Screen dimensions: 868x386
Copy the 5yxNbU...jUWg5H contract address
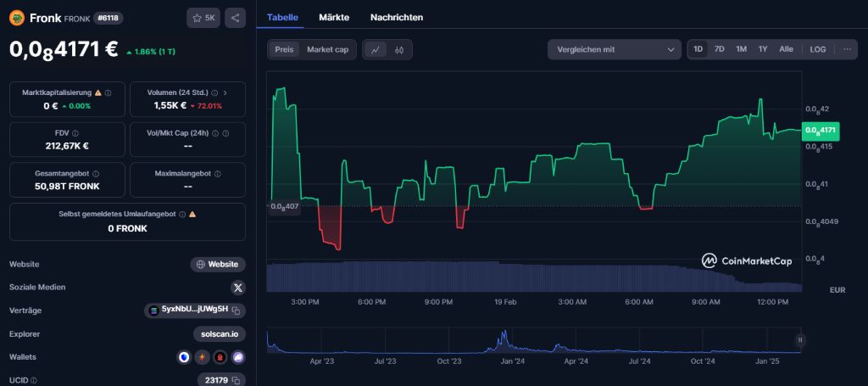click(236, 310)
